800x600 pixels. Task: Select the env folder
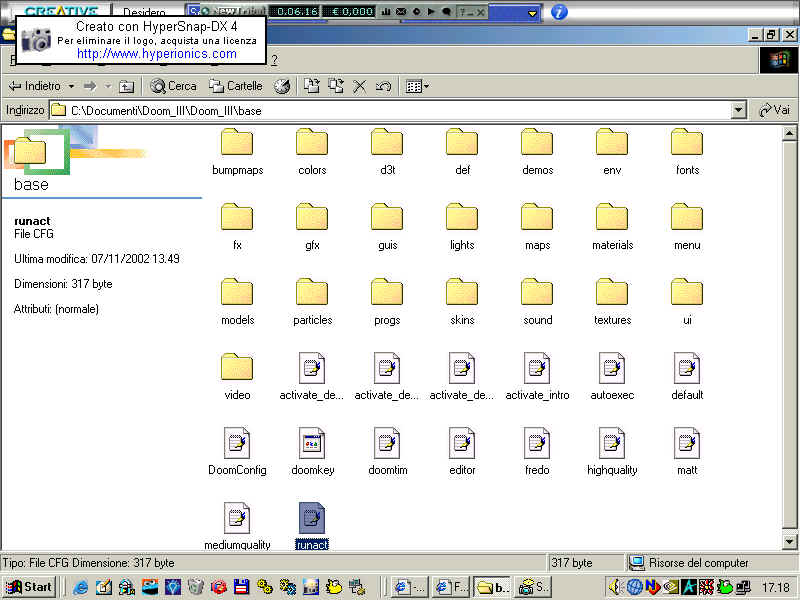pos(612,152)
